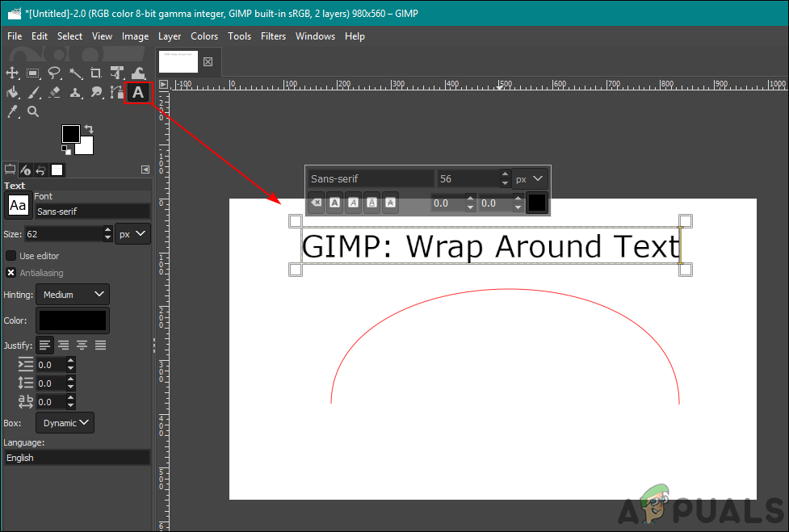Click the clear style button in text toolbar
The image size is (789, 532).
317,203
